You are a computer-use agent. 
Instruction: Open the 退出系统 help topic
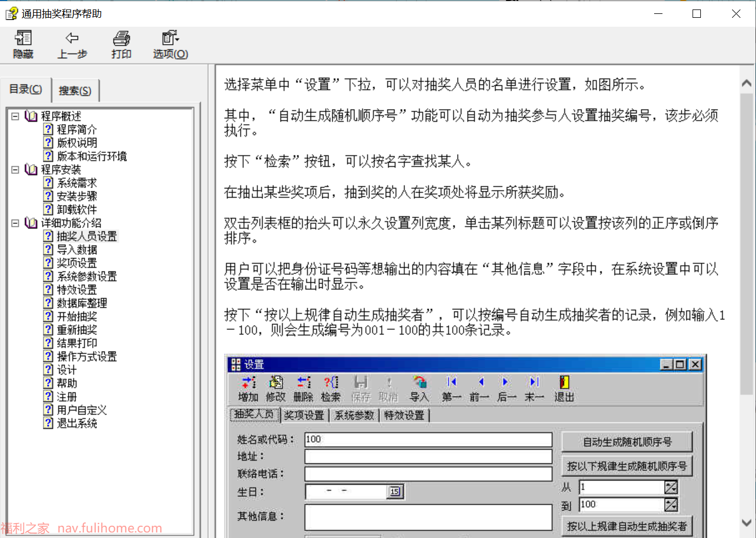[77, 423]
